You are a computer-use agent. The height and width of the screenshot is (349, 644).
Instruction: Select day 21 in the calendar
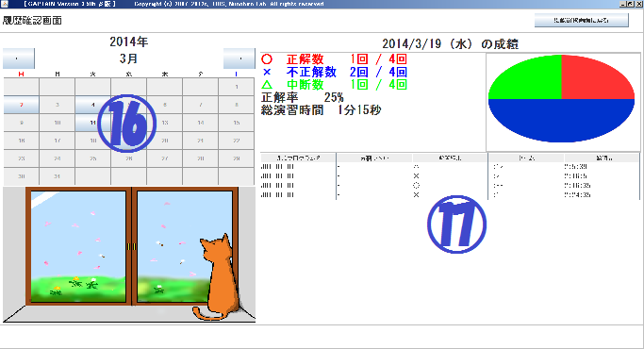201,141
